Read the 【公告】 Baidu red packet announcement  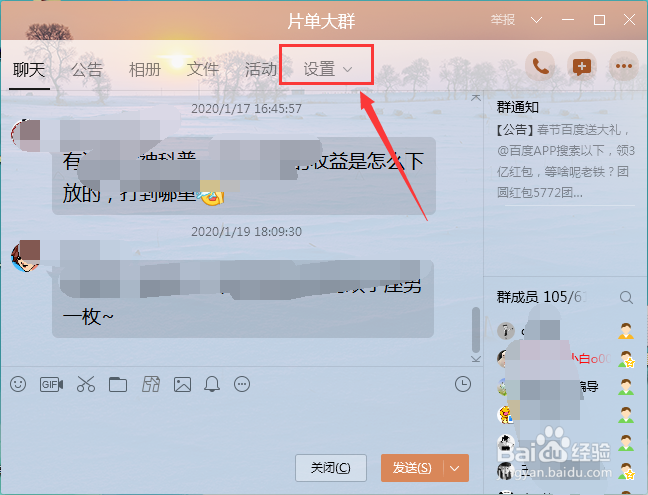point(565,162)
